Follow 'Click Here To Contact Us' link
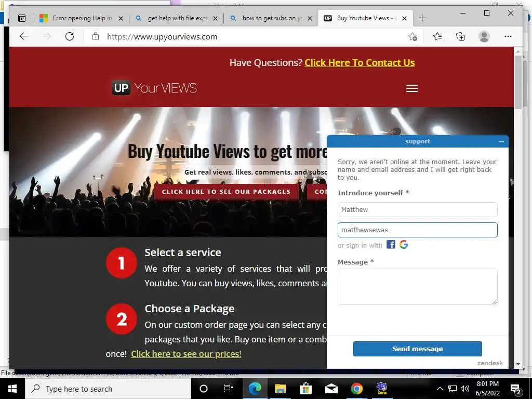 click(360, 63)
